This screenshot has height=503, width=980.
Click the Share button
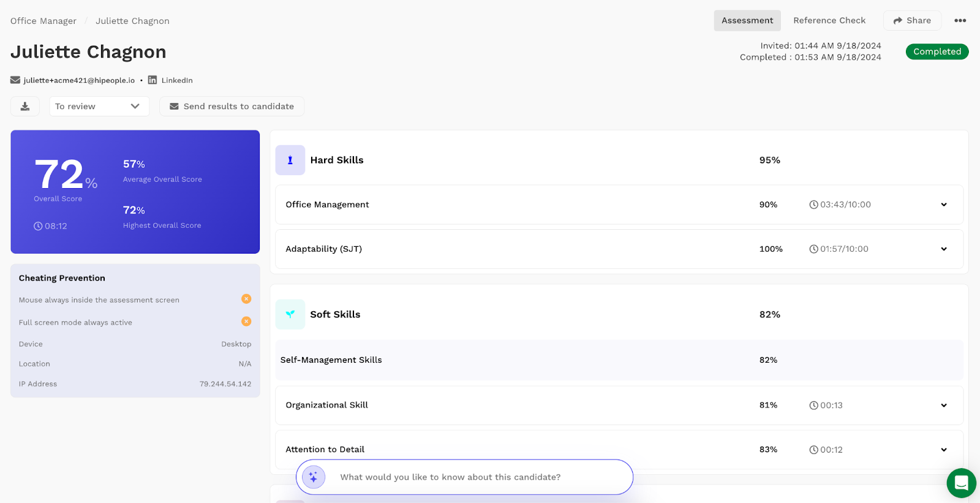coord(912,20)
